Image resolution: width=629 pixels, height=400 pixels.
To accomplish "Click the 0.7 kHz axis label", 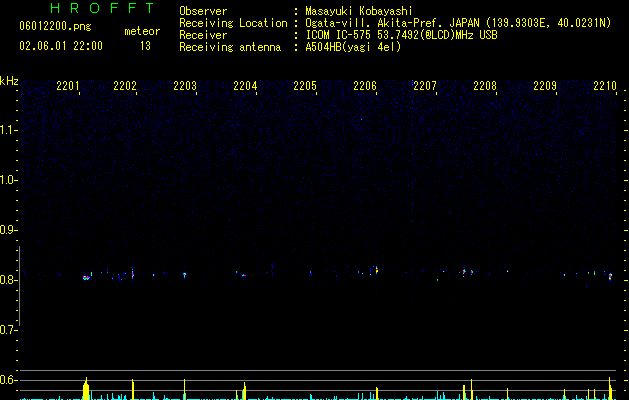I will 8,330.
